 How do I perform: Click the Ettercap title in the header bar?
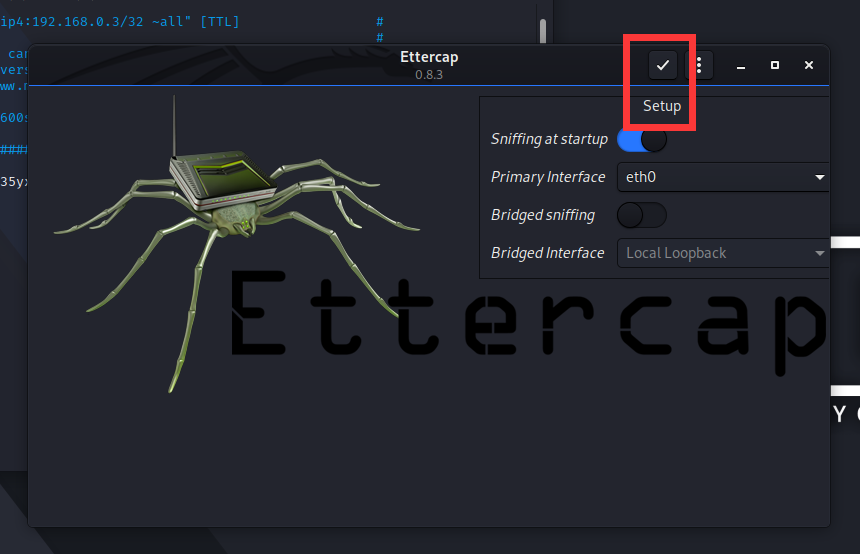(x=429, y=57)
